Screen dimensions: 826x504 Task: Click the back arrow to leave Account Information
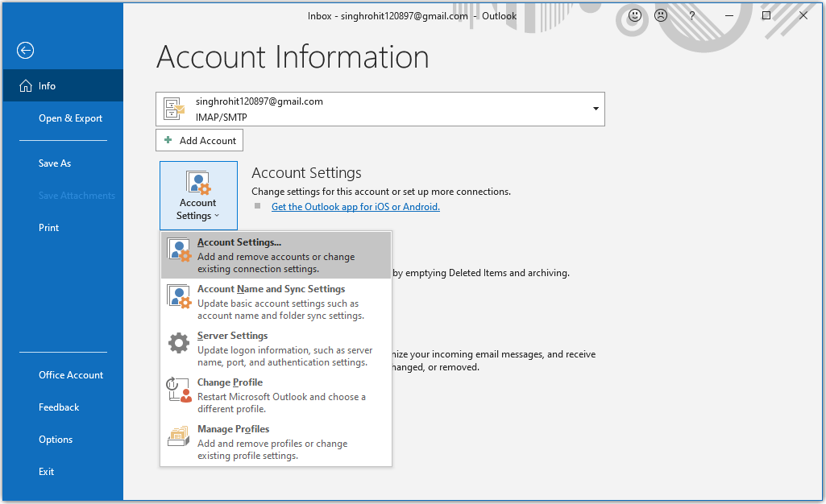coord(25,50)
